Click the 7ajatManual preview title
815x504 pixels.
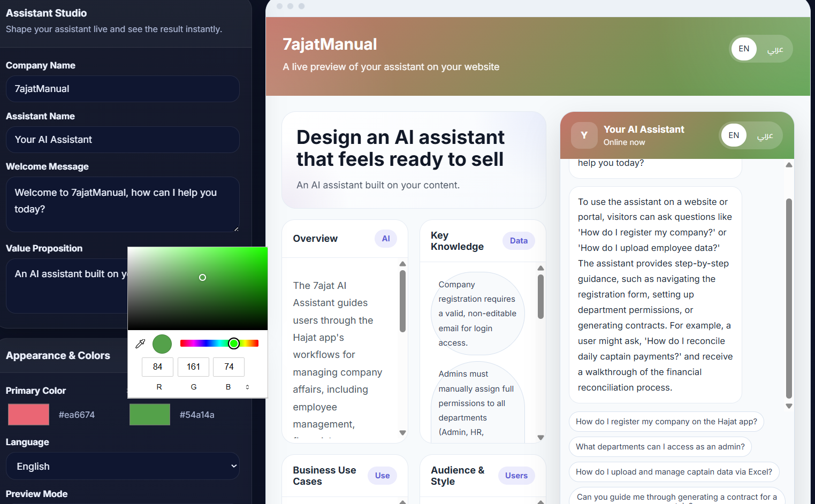pyautogui.click(x=330, y=44)
